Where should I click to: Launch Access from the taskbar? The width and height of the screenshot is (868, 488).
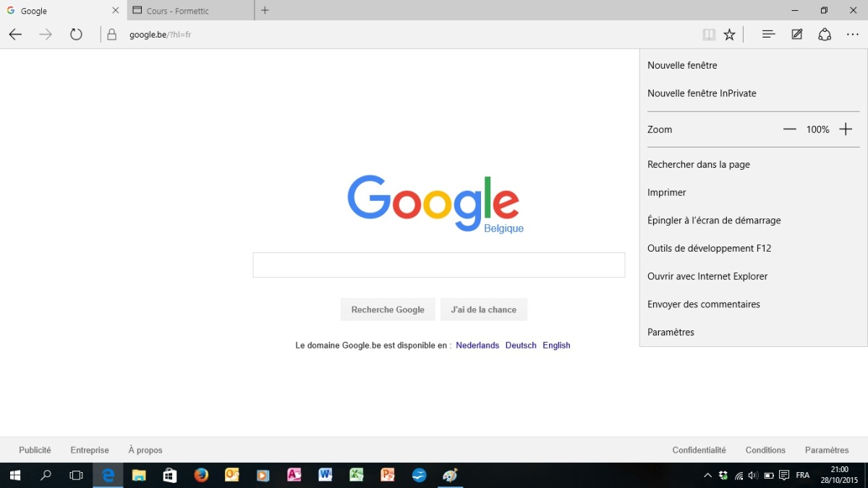pos(294,475)
